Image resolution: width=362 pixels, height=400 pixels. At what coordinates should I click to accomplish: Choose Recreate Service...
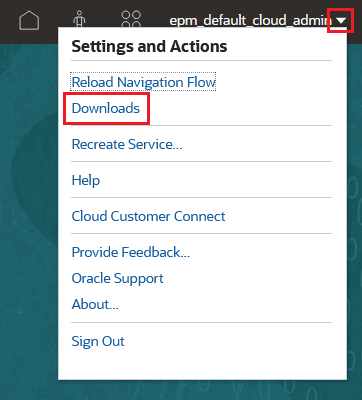[127, 144]
